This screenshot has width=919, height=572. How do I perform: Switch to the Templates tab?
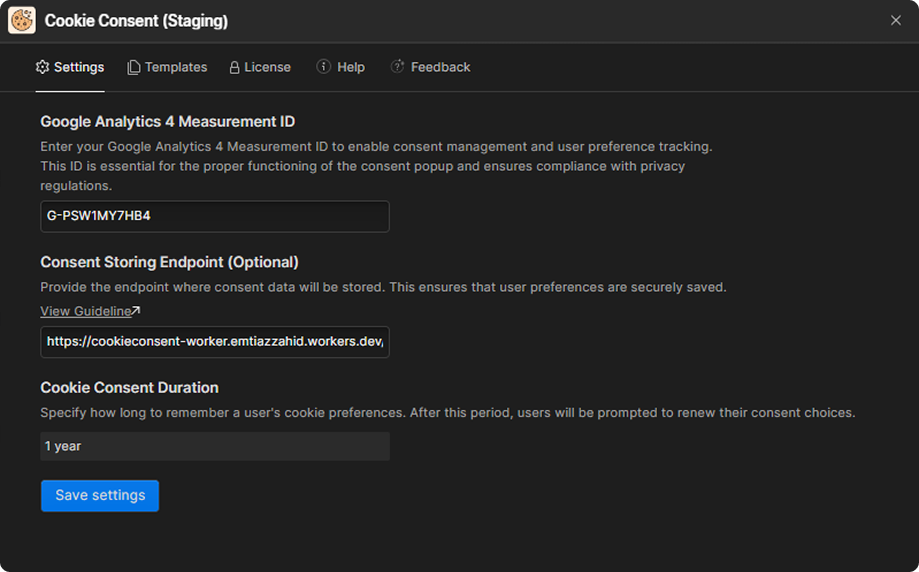(x=168, y=67)
